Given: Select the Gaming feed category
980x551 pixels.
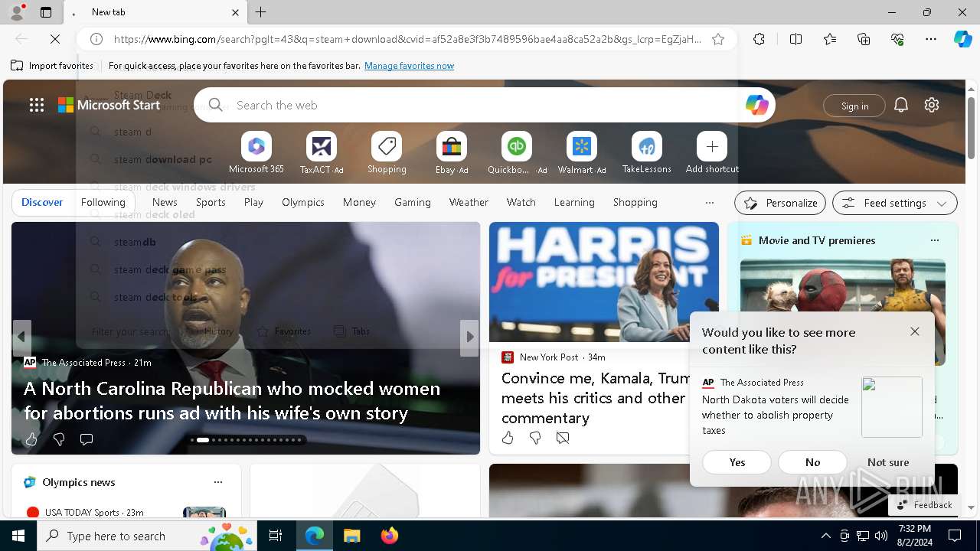Looking at the screenshot, I should point(413,202).
